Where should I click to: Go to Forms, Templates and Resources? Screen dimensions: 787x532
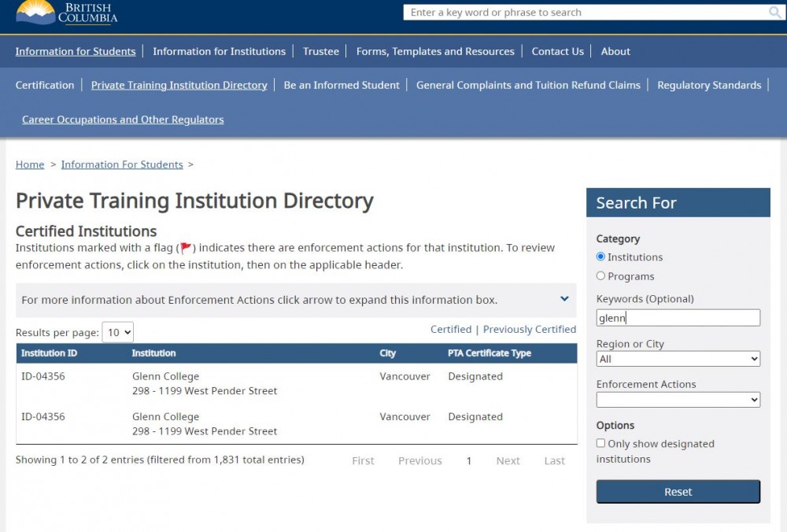tap(435, 51)
